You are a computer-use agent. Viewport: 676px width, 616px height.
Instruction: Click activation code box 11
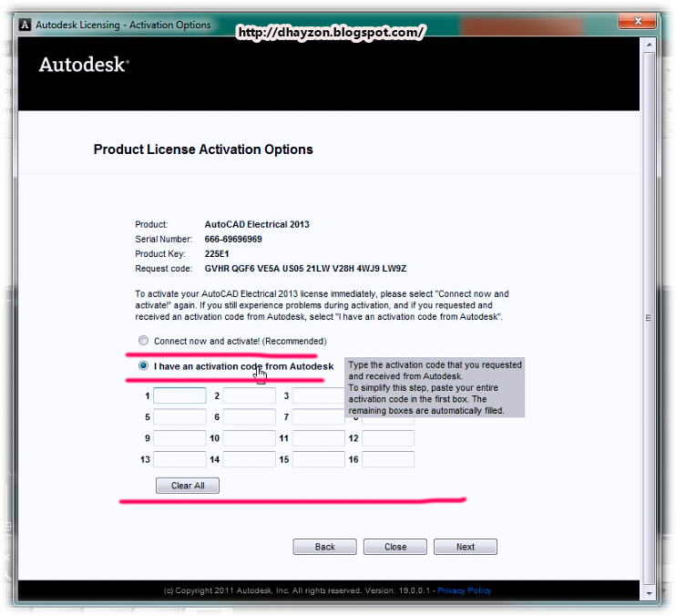pyautogui.click(x=319, y=438)
